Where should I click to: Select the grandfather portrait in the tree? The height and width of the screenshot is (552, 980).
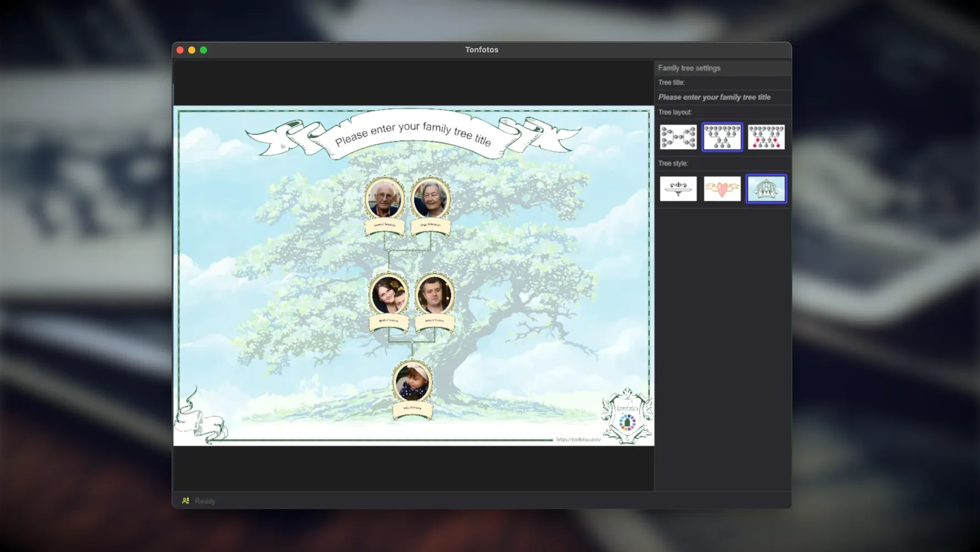[384, 198]
